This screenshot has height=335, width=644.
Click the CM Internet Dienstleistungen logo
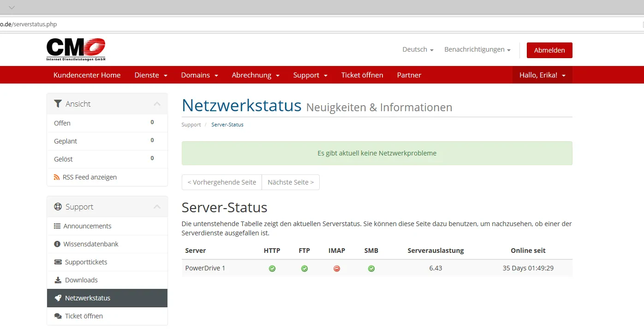click(76, 49)
